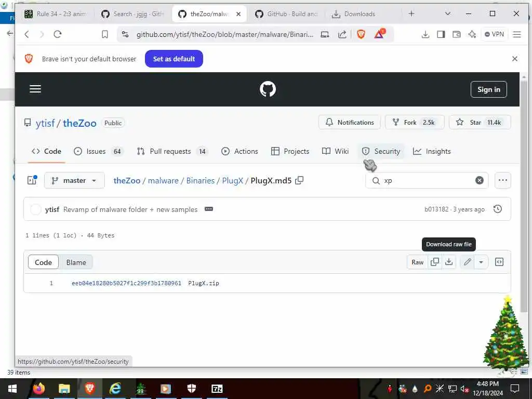532x399 pixels.
Task: Open browser downloads toolbar icon
Action: (425, 34)
